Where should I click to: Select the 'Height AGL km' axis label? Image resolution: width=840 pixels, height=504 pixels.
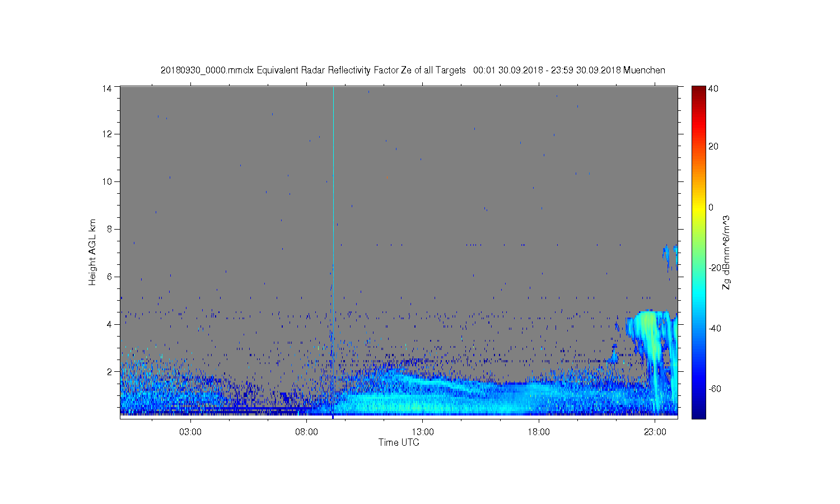(92, 252)
